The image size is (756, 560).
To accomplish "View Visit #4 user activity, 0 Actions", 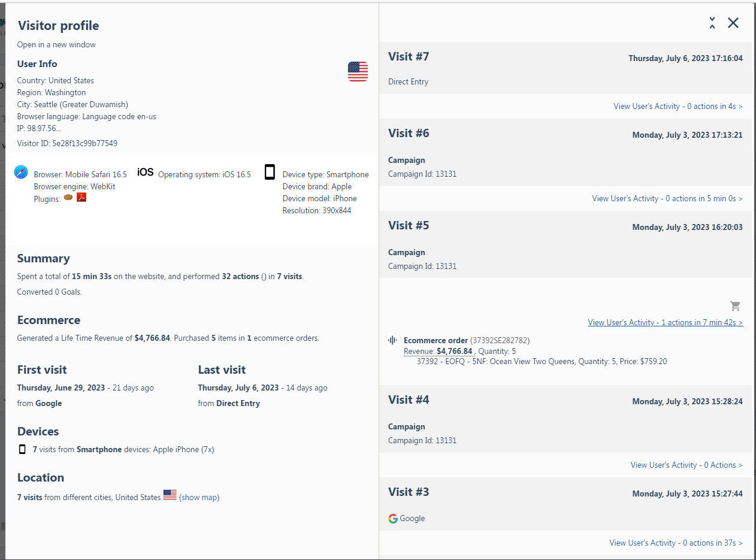I will (x=686, y=465).
